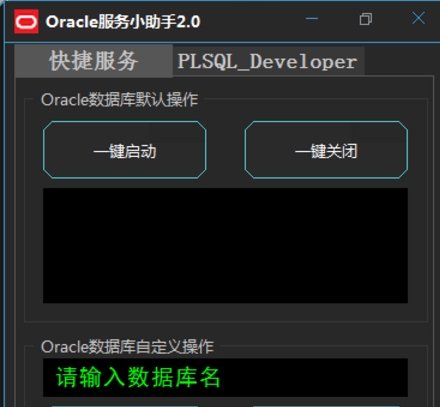Click the red Oracle logo icon
The height and width of the screenshot is (407, 440).
click(x=26, y=22)
